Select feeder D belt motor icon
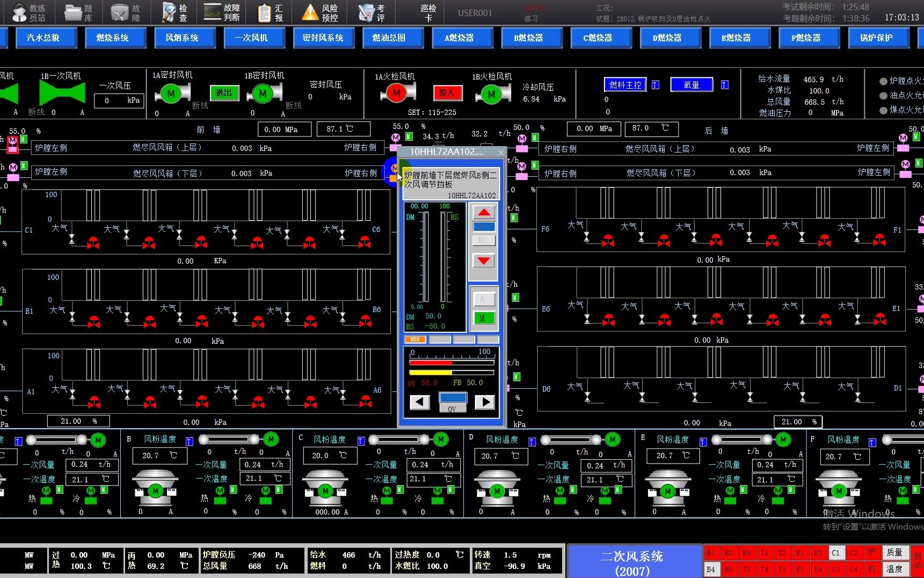 [612, 439]
